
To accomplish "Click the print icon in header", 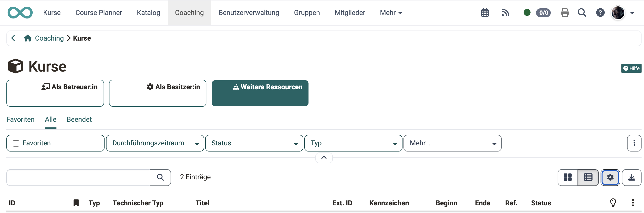I will point(565,13).
